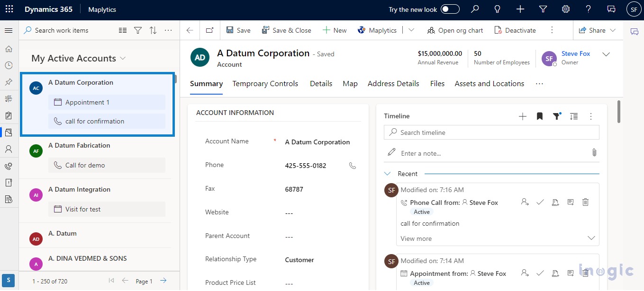Open command bar overflow three dots
Image resolution: width=644 pixels, height=291 pixels.
(552, 30)
